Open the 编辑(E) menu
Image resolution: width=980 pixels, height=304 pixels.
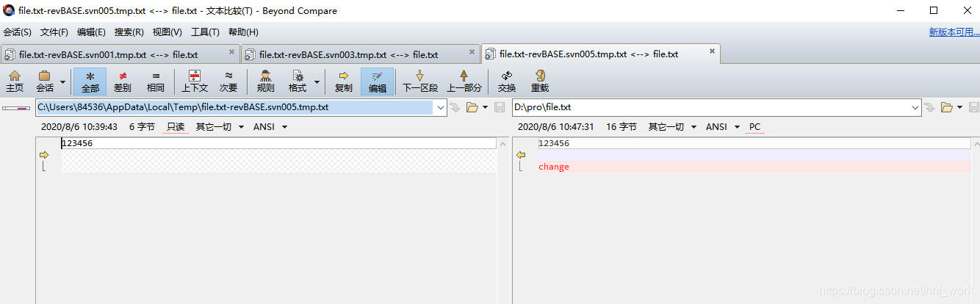(x=91, y=32)
